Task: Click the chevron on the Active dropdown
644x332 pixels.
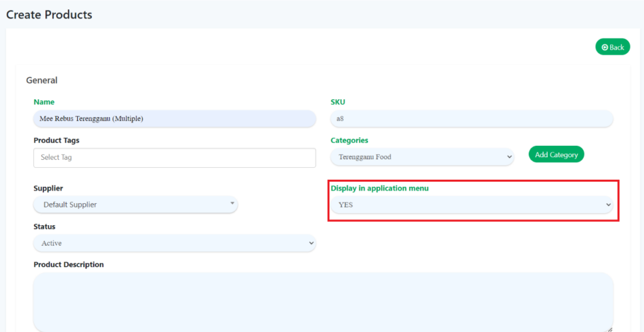Action: (311, 243)
